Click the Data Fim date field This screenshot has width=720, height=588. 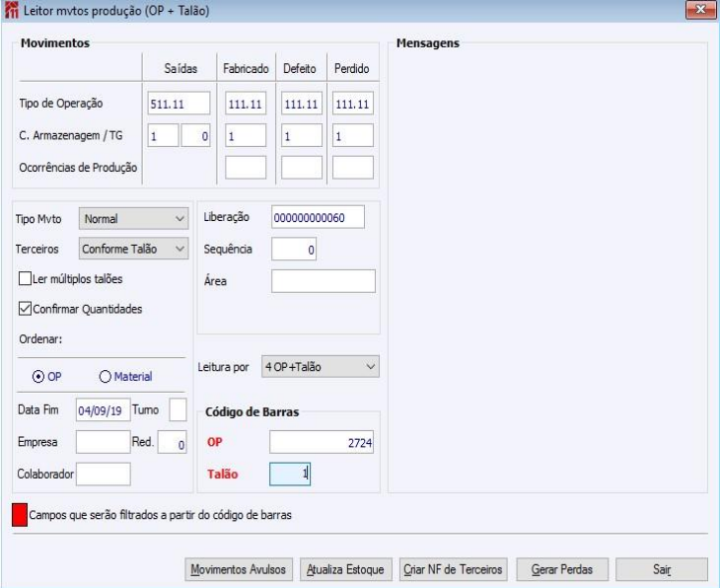(x=104, y=409)
